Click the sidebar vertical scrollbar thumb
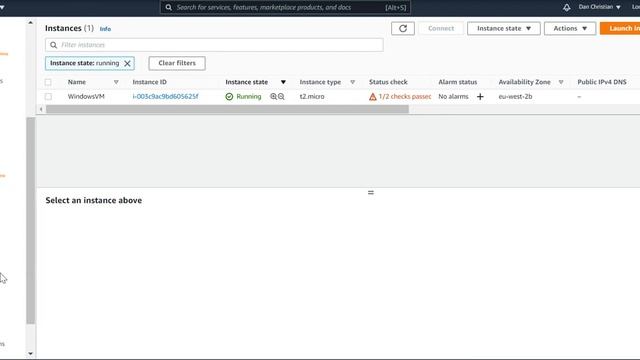This screenshot has height=360, width=640. tap(31, 220)
